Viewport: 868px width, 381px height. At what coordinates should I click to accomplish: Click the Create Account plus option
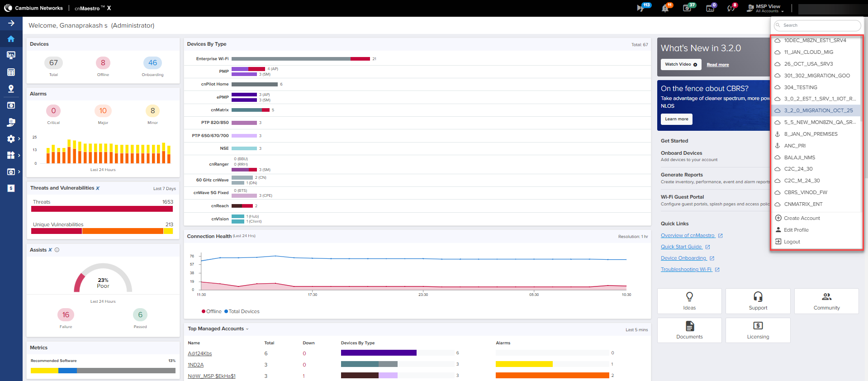(797, 218)
